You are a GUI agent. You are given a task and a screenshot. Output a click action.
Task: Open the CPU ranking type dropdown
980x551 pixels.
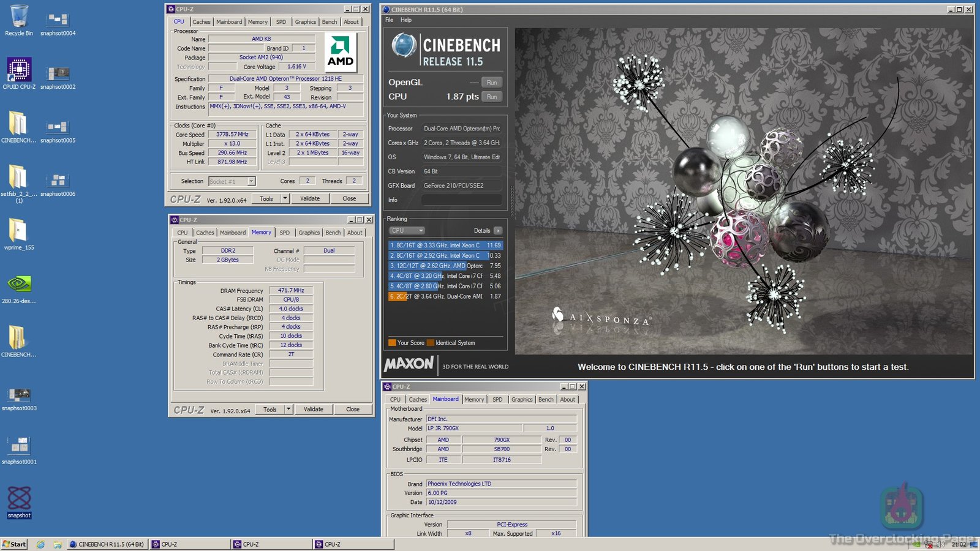(x=407, y=231)
